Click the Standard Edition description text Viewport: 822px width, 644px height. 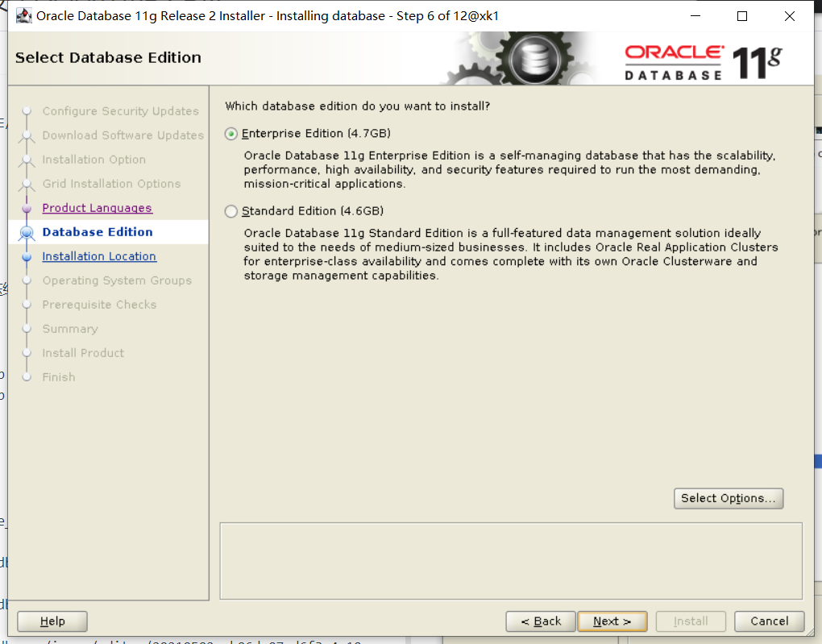(x=511, y=255)
